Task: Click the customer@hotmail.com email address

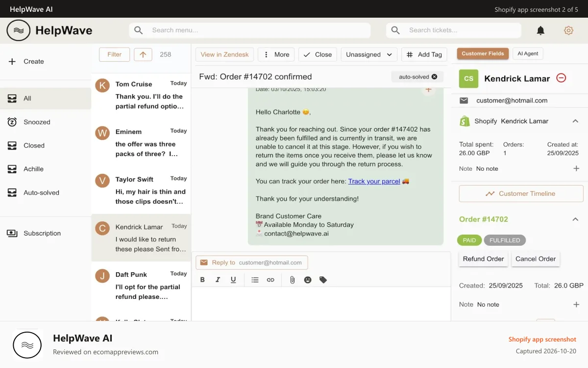Action: (512, 100)
